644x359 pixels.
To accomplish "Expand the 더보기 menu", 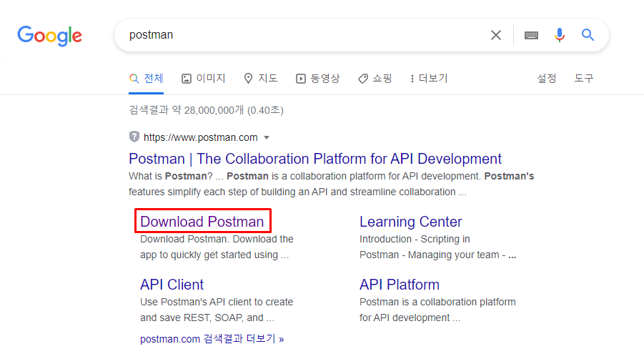I will 429,79.
